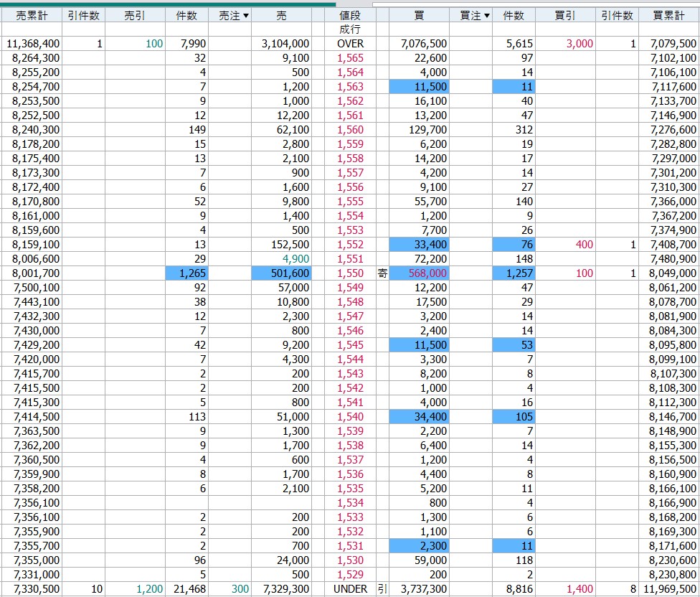The height and width of the screenshot is (597, 700).
Task: Select highlighted buy order count 1,257
Action: 514,273
